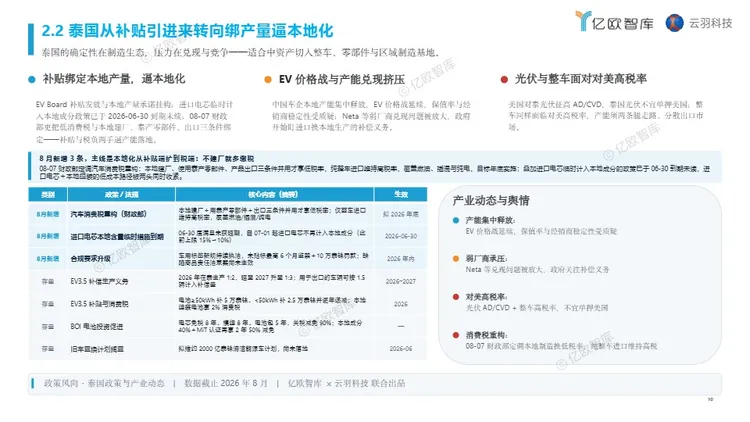Click the orange bullet next to 弱厂商承压
750x422 pixels.
456,258
